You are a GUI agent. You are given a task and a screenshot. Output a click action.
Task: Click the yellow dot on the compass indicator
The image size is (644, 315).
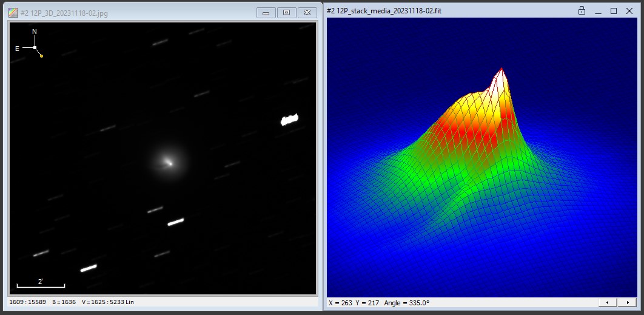click(x=41, y=56)
